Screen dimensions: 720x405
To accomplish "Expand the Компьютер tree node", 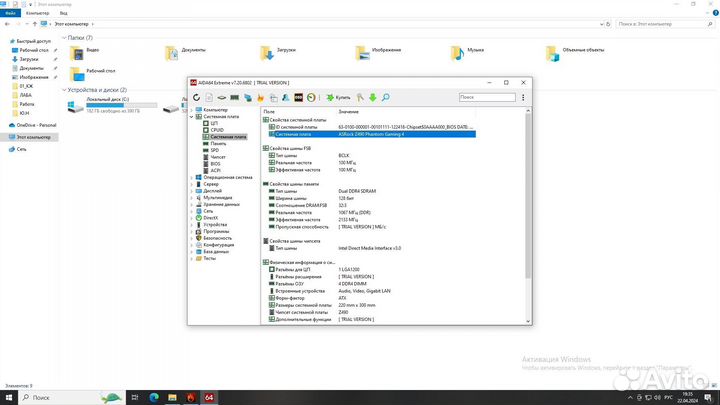I will point(191,110).
